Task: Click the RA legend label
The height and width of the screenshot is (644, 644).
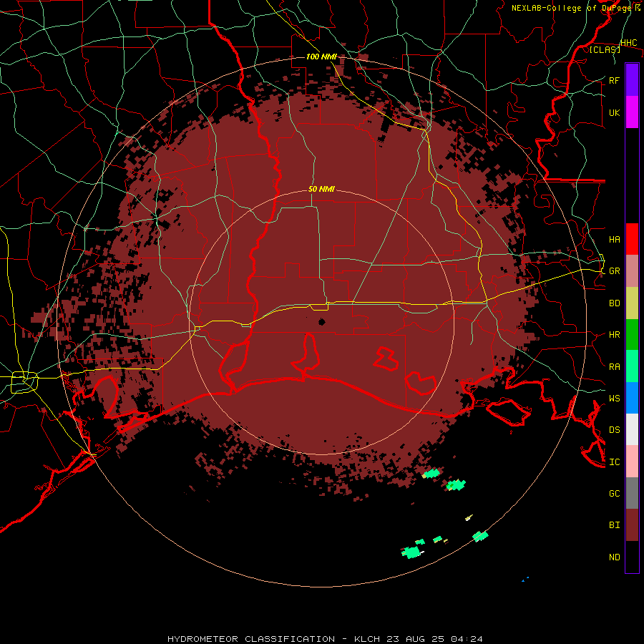Action: (614, 367)
